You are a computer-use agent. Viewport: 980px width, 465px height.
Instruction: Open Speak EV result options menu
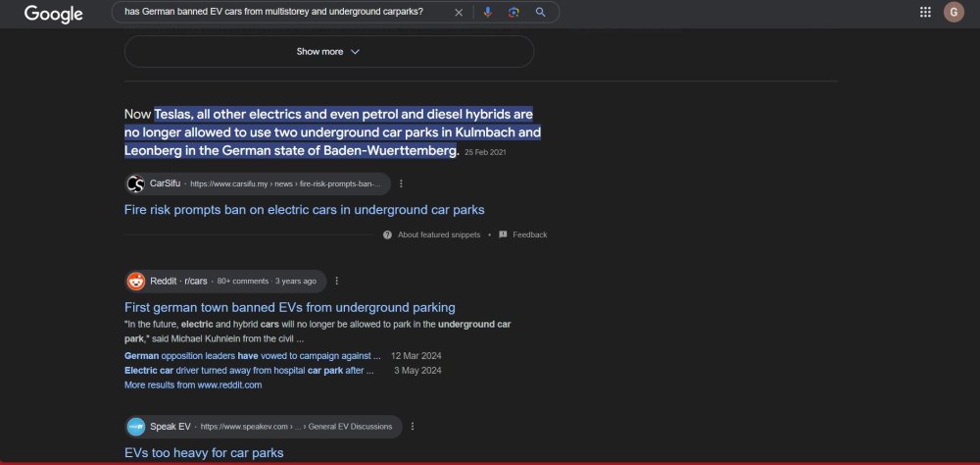[413, 427]
